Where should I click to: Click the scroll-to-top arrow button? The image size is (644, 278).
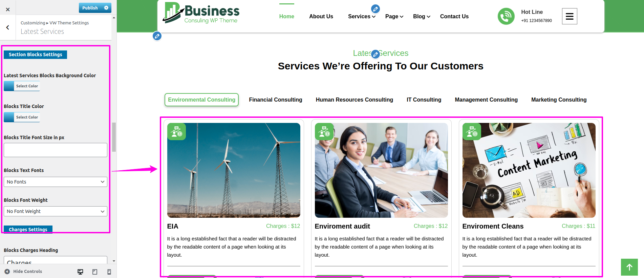[629, 267]
